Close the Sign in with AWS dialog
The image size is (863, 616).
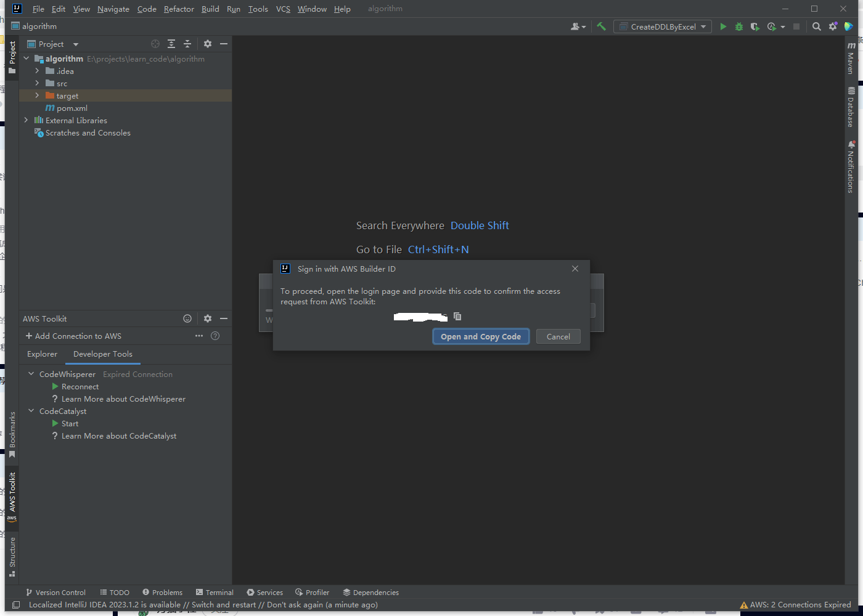575,269
